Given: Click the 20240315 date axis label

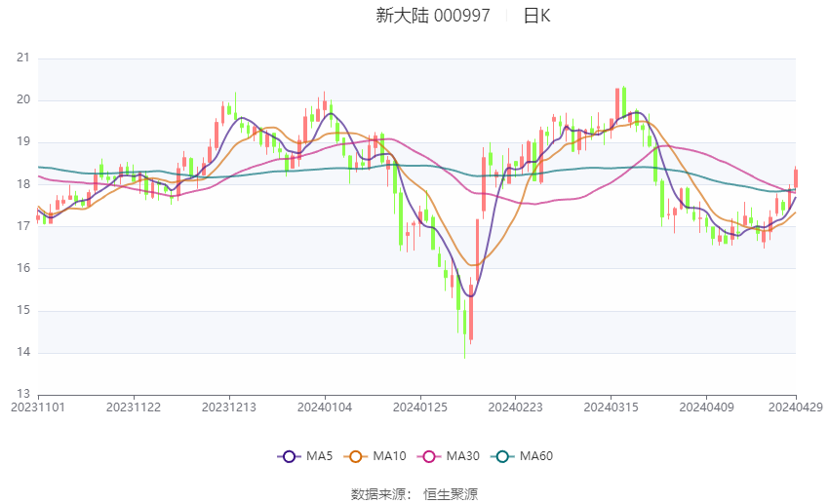Looking at the screenshot, I should click(x=612, y=407).
